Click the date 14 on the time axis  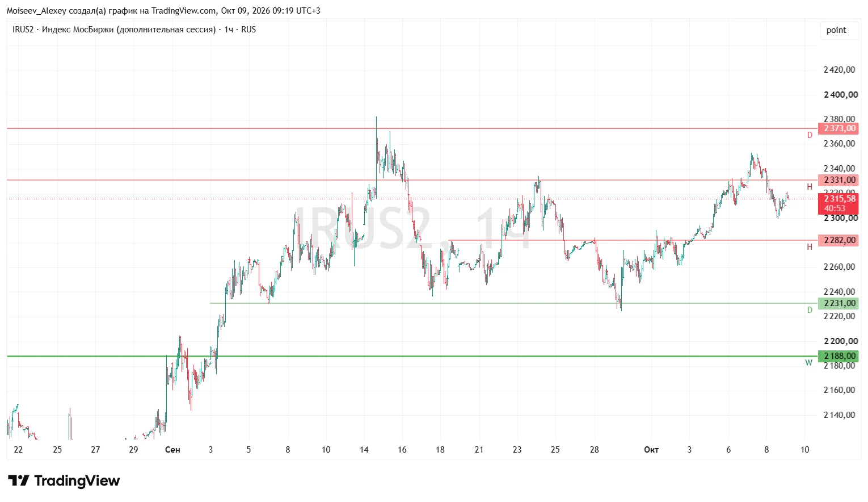(x=364, y=450)
